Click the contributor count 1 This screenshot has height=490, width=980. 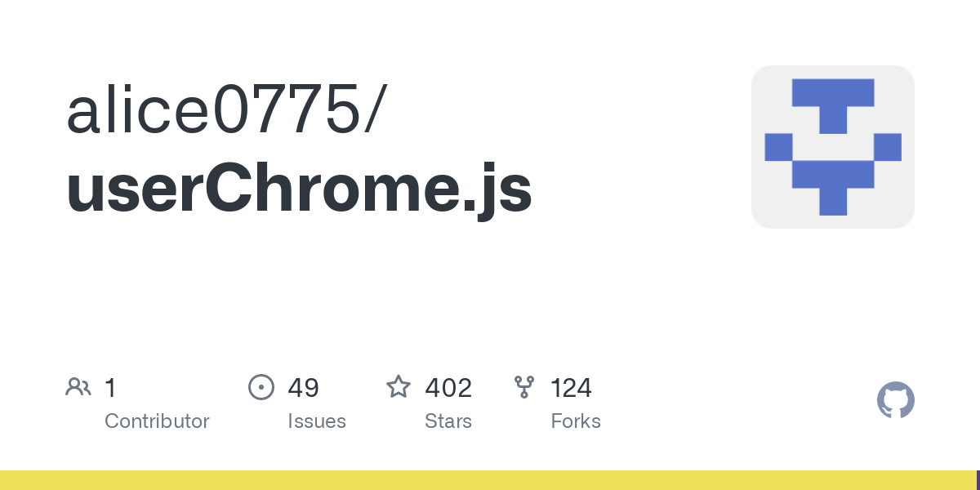110,387
